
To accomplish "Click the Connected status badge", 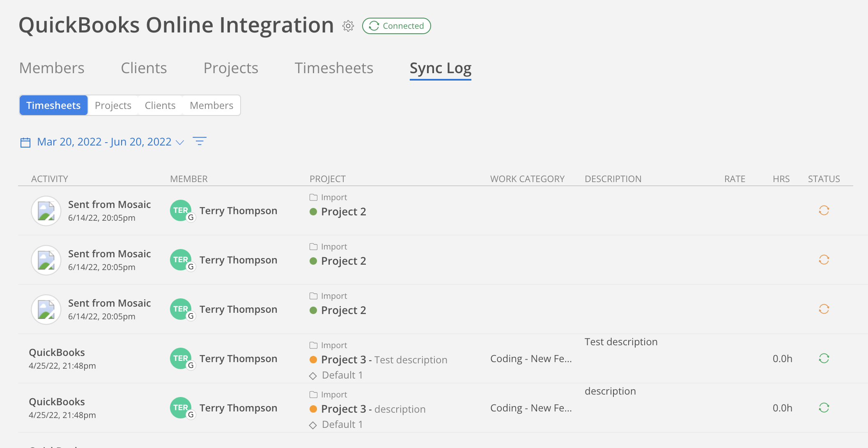I will [x=396, y=26].
